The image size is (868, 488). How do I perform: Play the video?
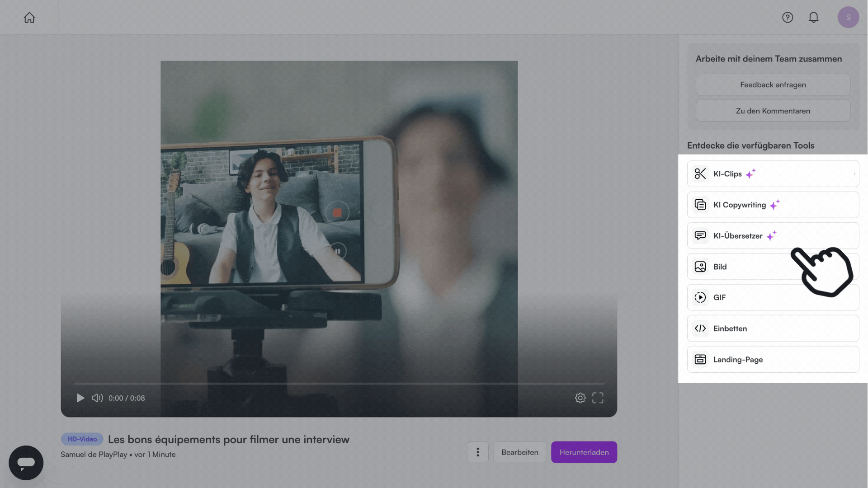[80, 398]
